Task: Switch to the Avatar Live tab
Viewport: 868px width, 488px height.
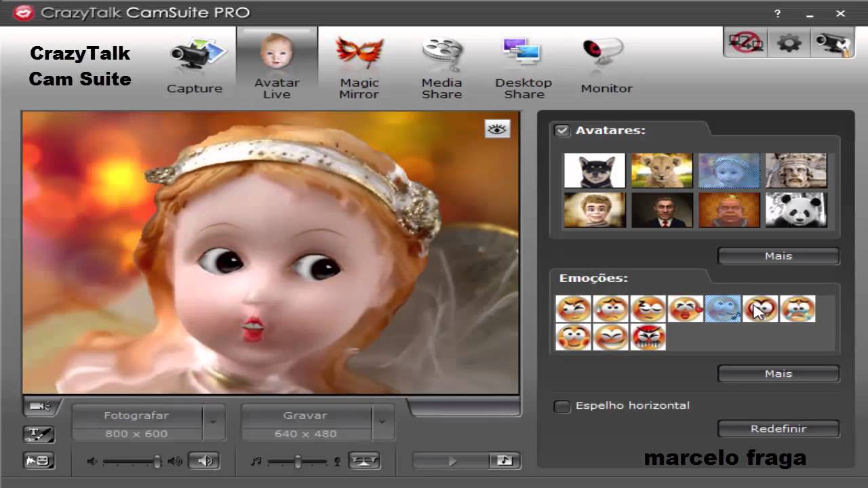Action: coord(277,66)
